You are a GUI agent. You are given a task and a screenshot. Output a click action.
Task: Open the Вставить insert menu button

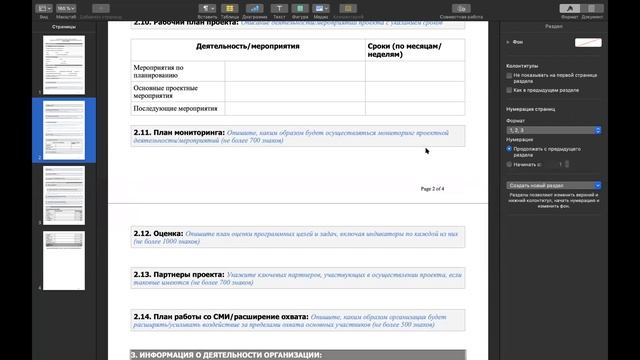[207, 8]
